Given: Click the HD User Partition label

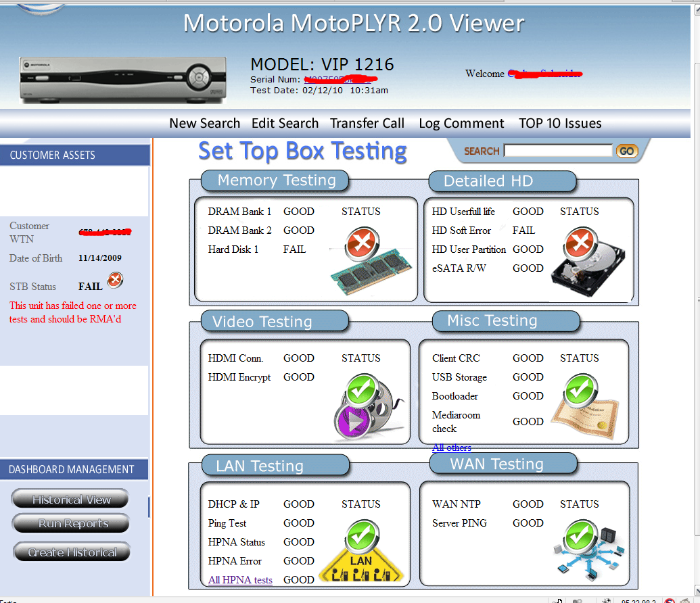Looking at the screenshot, I should coord(469,249).
